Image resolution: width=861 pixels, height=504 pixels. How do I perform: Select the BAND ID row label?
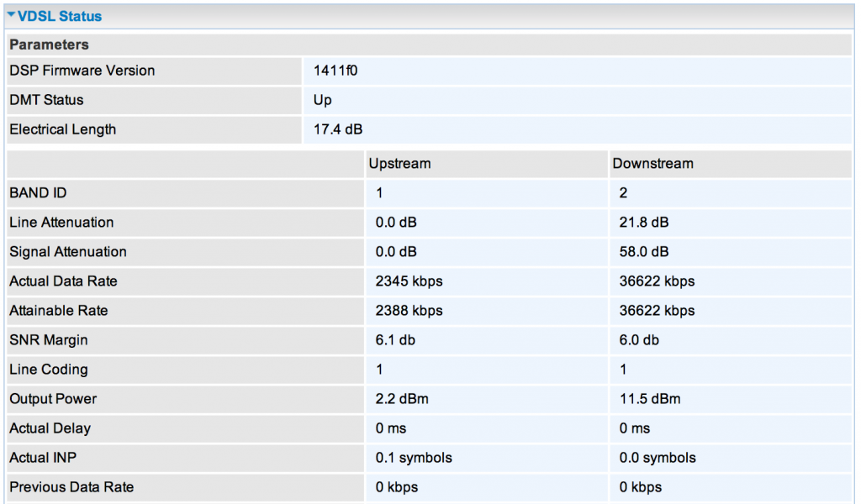tap(38, 193)
